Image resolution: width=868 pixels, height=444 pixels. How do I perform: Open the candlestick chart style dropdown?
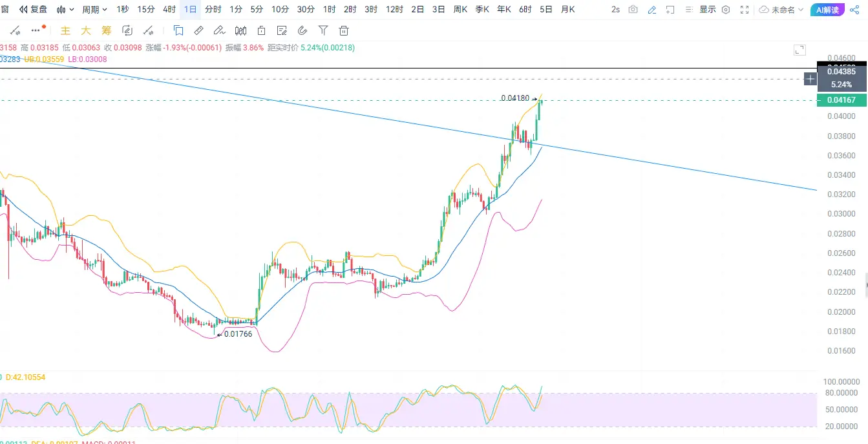pyautogui.click(x=65, y=10)
